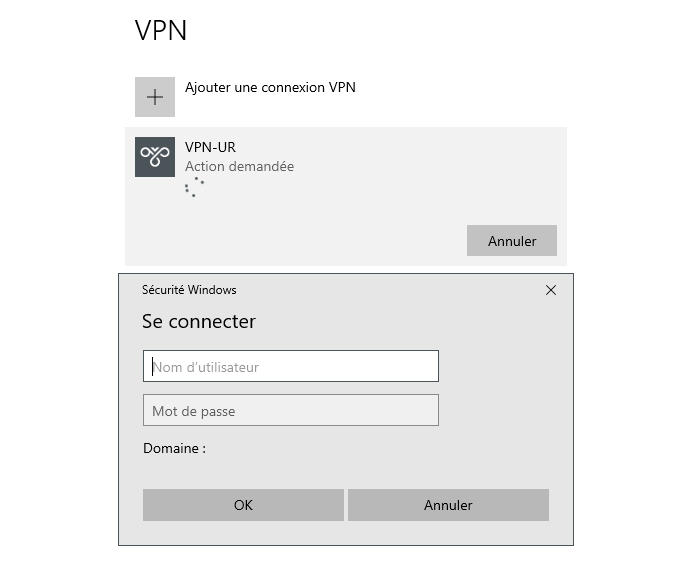Close the Sécurité Windows dialog with X
The height and width of the screenshot is (564, 696).
[x=551, y=290]
